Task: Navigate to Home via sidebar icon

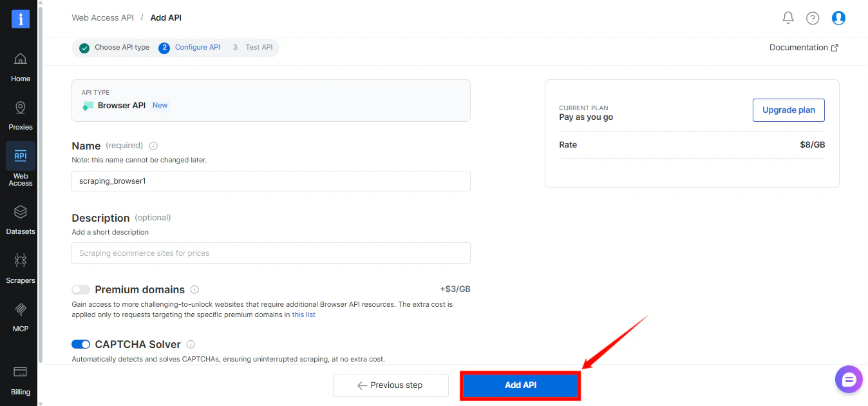Action: click(x=20, y=64)
